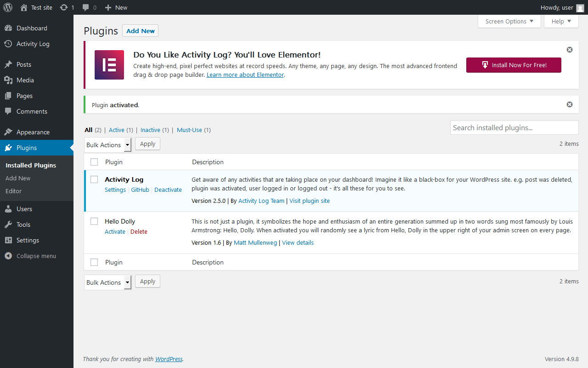
Task: Open Activity Log Settings link
Action: (115, 190)
